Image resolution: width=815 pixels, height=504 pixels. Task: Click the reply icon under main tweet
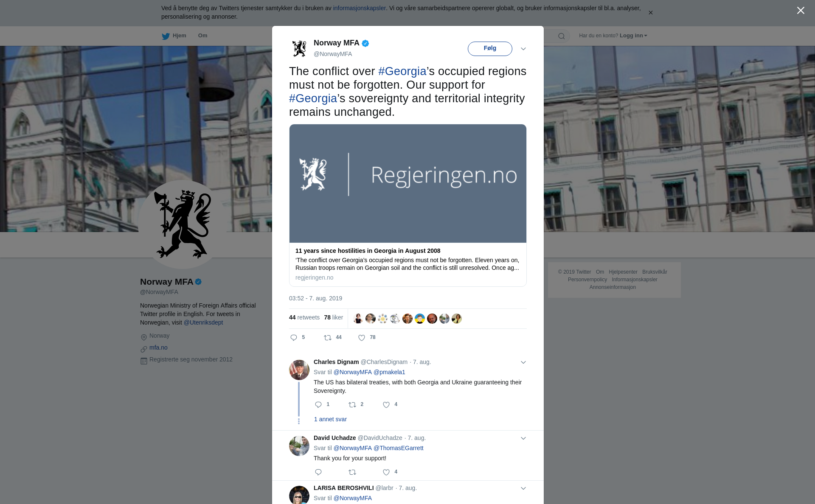coord(294,338)
